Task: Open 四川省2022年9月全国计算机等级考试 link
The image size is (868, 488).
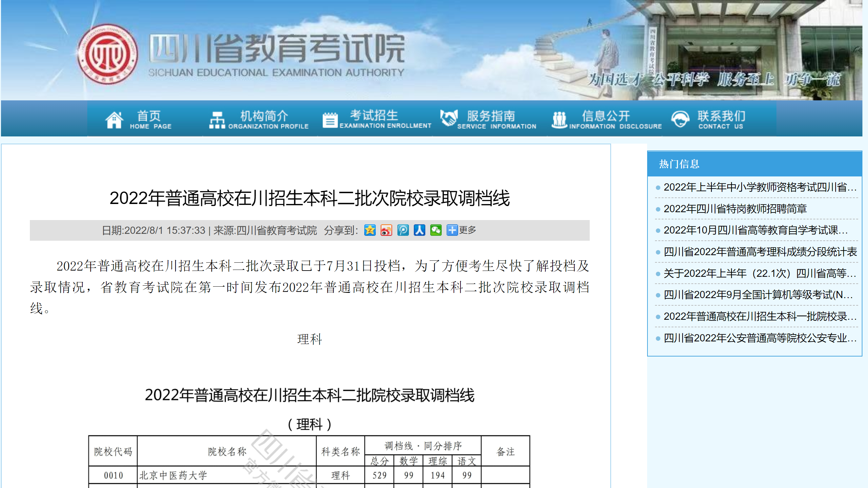Action: [x=758, y=295]
